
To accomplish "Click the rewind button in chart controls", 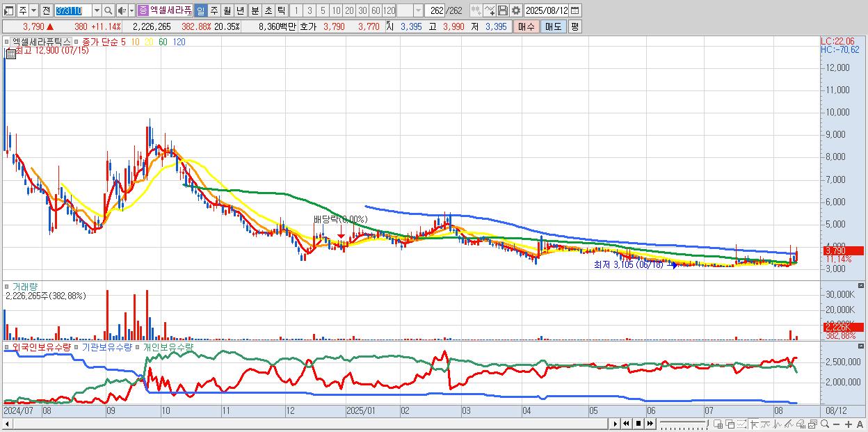I will 627,424.
